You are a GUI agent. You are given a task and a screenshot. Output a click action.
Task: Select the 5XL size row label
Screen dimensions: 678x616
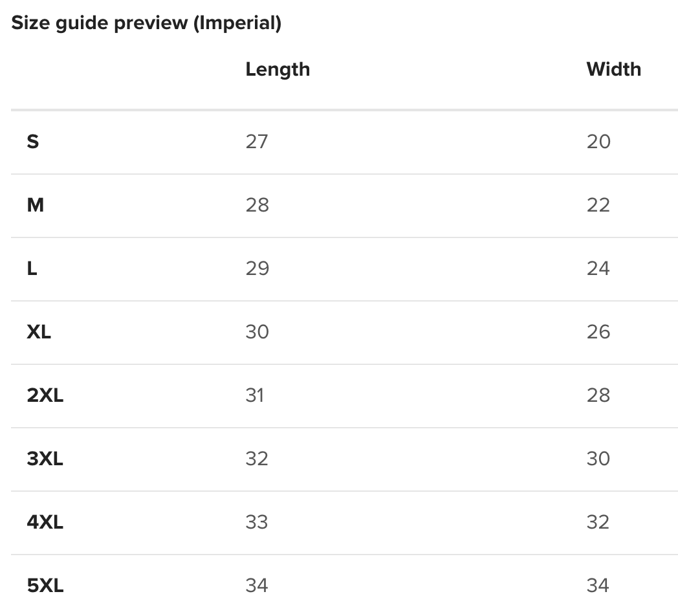pyautogui.click(x=45, y=586)
